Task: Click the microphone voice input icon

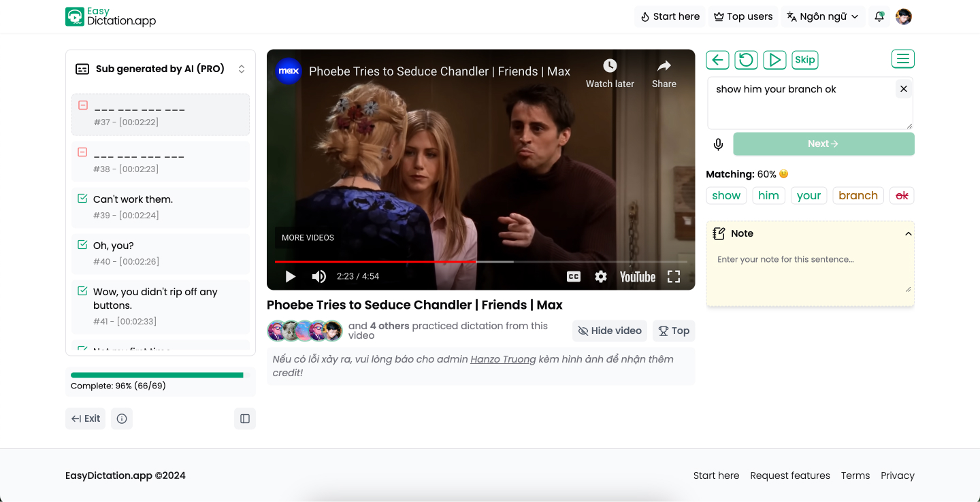Action: (x=718, y=144)
